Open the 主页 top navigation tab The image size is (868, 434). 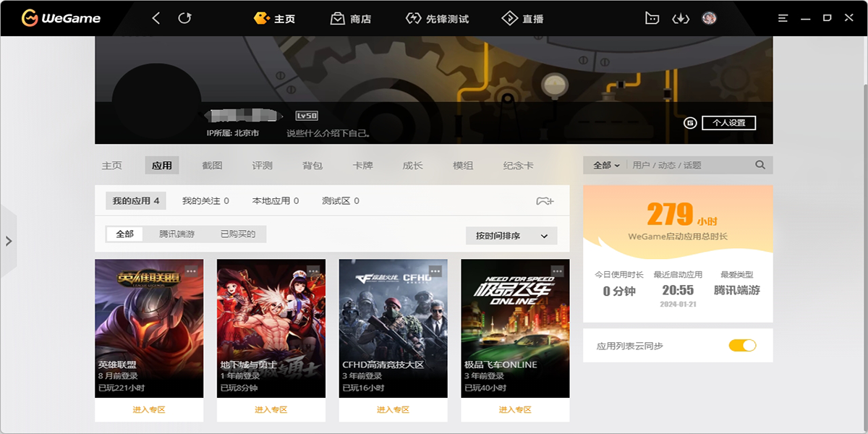pos(274,19)
